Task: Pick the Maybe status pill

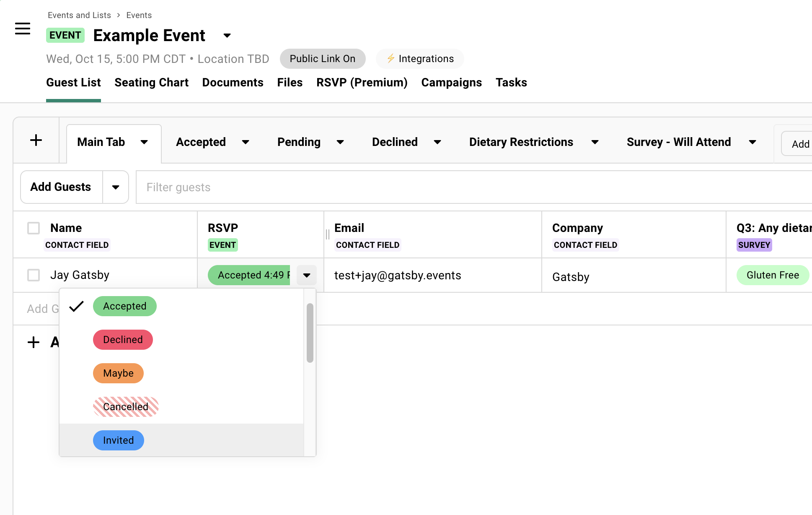Action: 118,373
